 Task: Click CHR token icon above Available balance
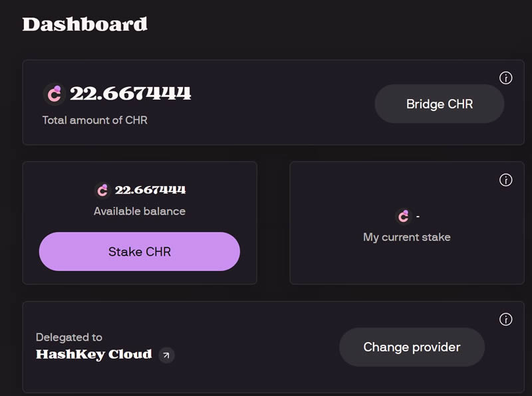tap(102, 190)
